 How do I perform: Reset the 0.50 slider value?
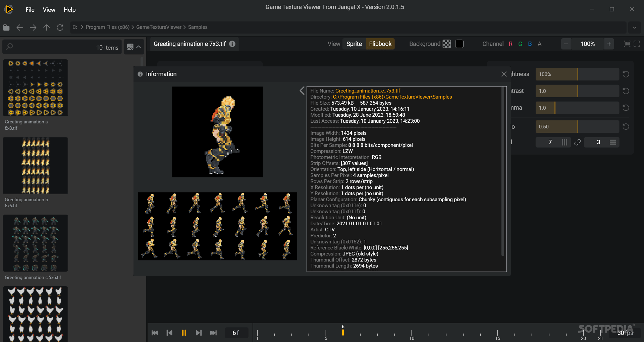(x=626, y=126)
